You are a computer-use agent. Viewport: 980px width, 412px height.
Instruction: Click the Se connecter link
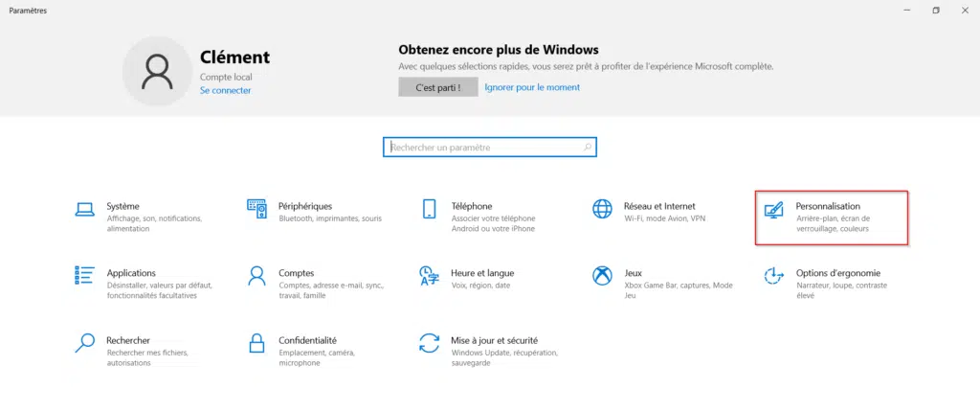pos(226,90)
